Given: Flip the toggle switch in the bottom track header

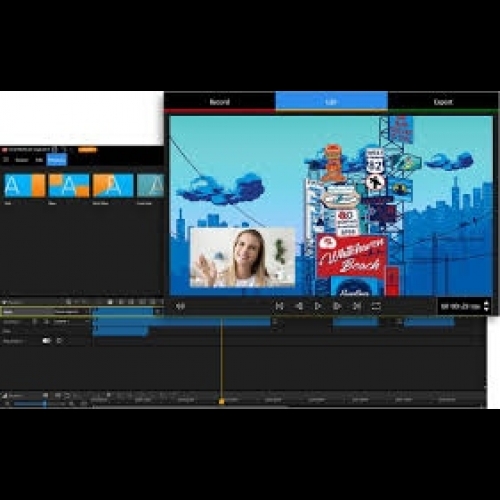Looking at the screenshot, I should coord(46,341).
